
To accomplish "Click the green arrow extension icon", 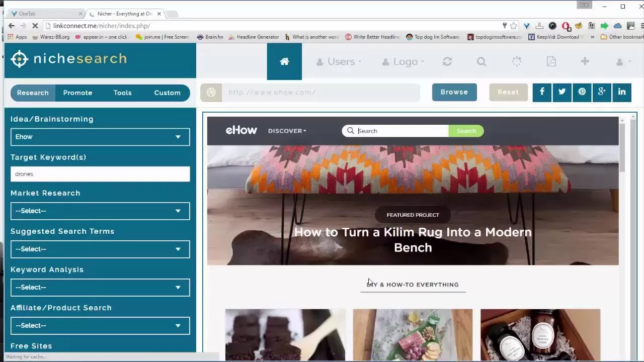I will [x=604, y=26].
